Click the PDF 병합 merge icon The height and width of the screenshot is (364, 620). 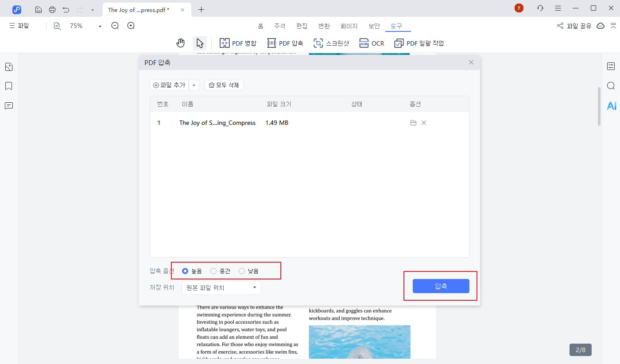(x=225, y=43)
